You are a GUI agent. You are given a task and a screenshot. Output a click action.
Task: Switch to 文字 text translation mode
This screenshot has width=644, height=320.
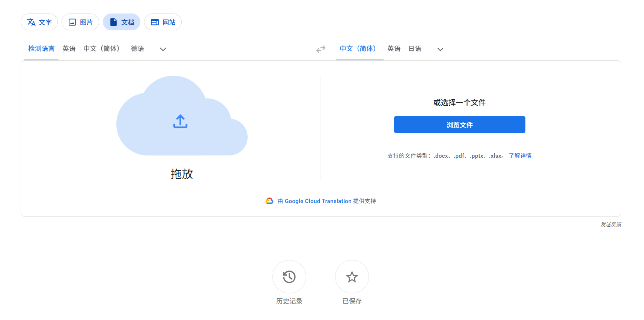pos(39,22)
